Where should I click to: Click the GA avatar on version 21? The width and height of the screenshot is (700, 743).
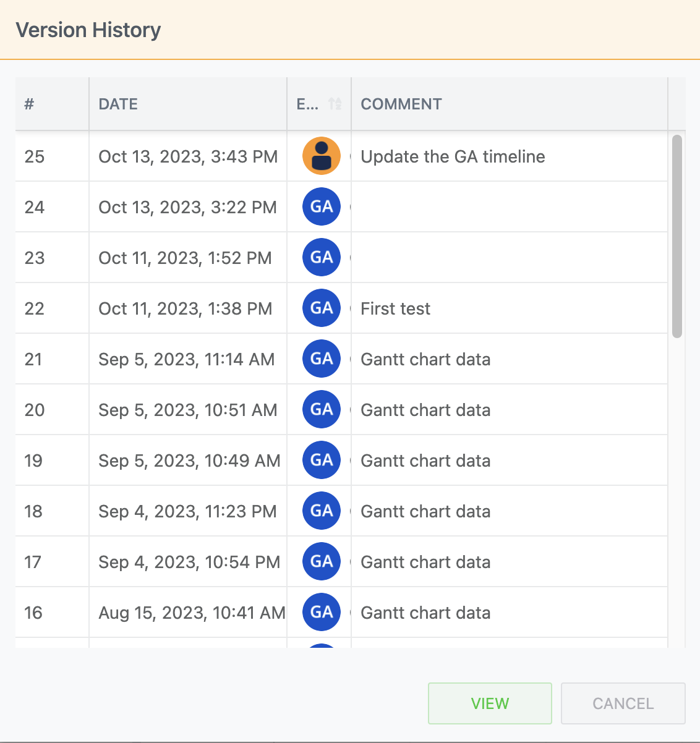pyautogui.click(x=321, y=359)
